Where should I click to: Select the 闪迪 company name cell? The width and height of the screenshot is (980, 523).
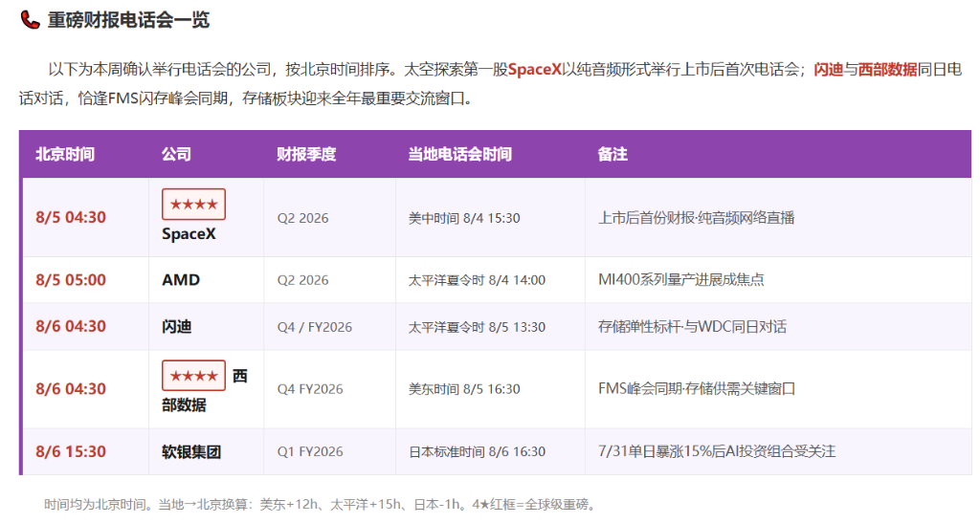click(x=176, y=326)
